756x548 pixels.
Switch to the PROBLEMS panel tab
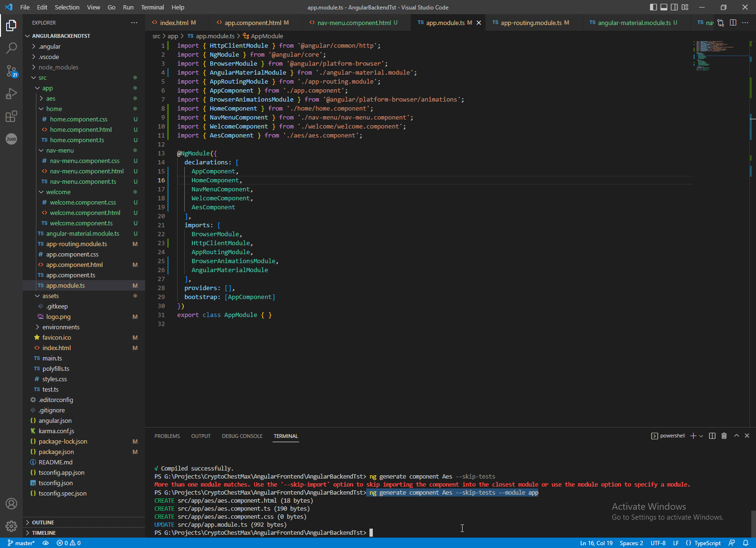(167, 436)
